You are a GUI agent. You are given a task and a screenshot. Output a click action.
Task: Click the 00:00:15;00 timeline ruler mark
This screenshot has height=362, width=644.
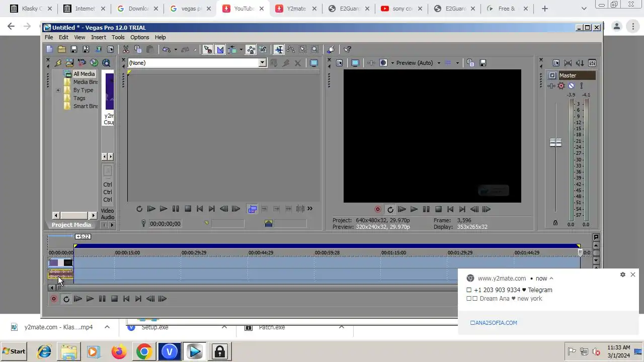click(127, 253)
